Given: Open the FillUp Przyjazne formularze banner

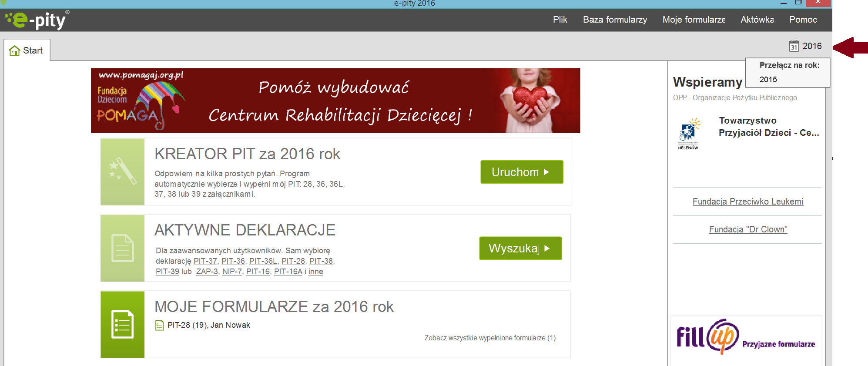Looking at the screenshot, I should [745, 337].
